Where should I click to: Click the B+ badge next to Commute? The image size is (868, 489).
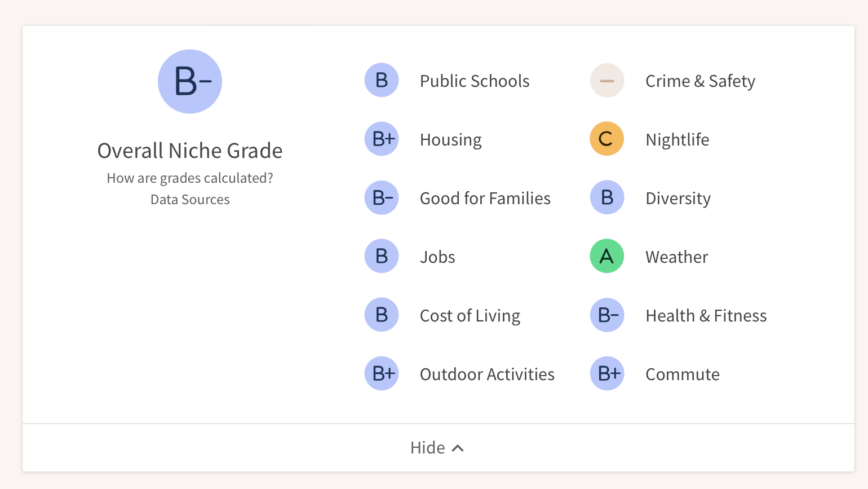(x=606, y=373)
